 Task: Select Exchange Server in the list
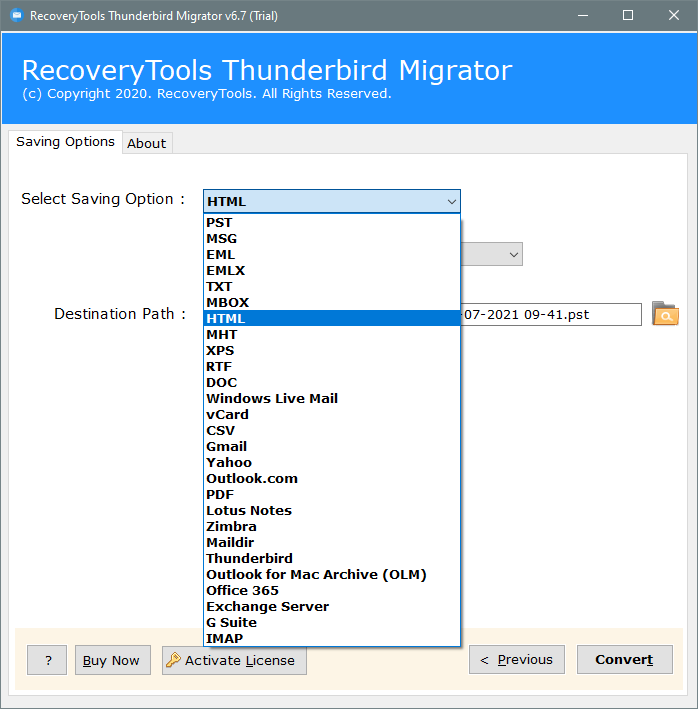coord(332,606)
